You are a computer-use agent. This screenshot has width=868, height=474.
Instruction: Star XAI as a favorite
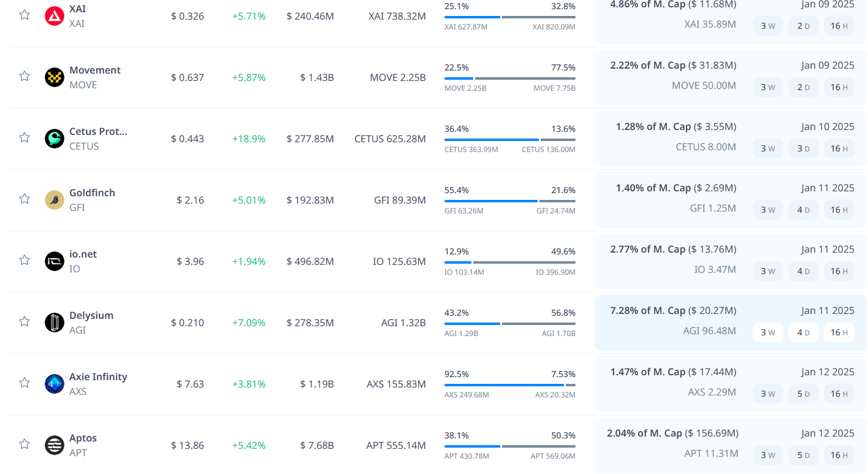coord(25,15)
